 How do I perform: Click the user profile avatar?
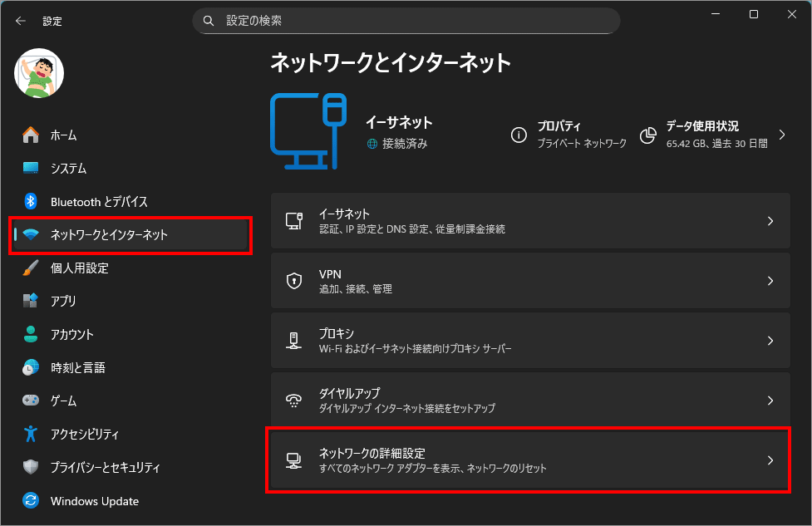39,73
